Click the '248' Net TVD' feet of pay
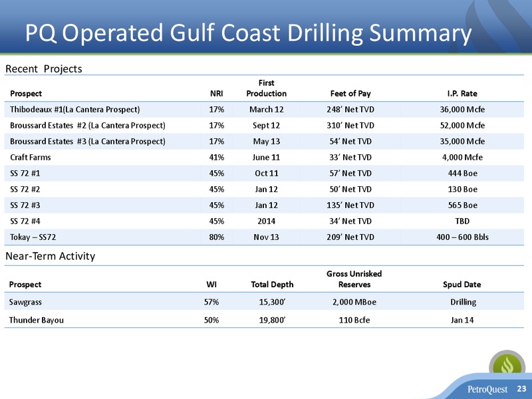 point(350,110)
